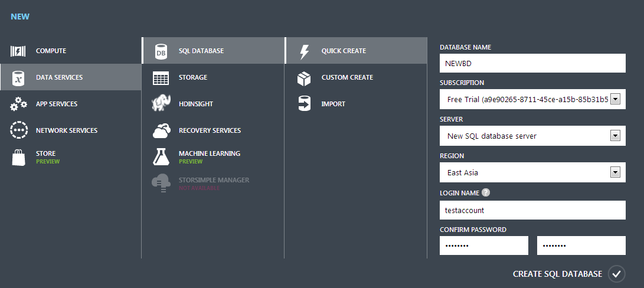Image resolution: width=644 pixels, height=288 pixels.
Task: Expand the Region dropdown showing East Asia
Action: (x=532, y=172)
